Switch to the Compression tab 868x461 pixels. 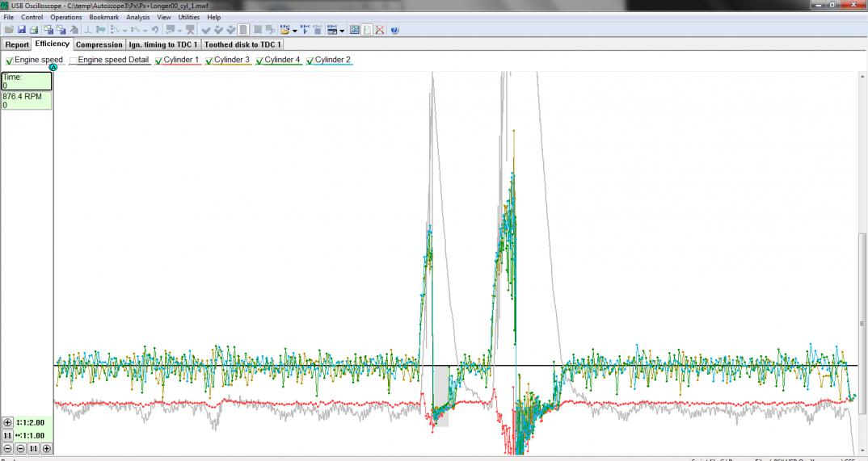(x=99, y=44)
